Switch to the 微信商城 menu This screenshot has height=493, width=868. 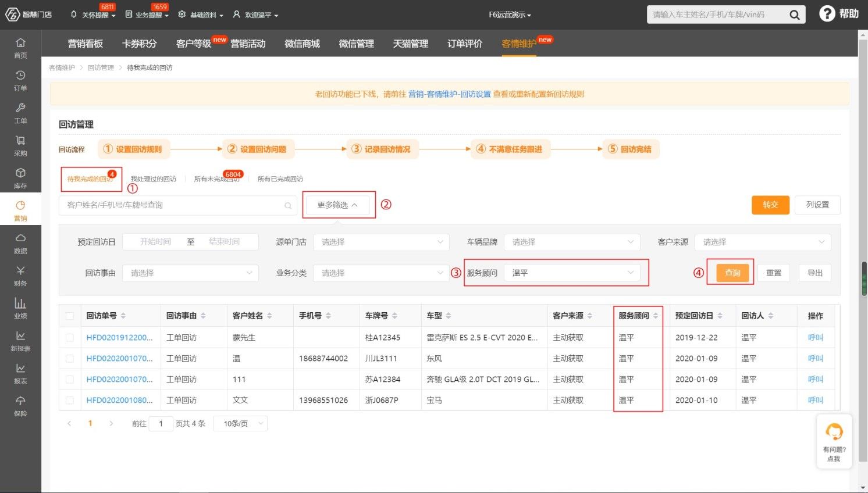click(x=303, y=44)
